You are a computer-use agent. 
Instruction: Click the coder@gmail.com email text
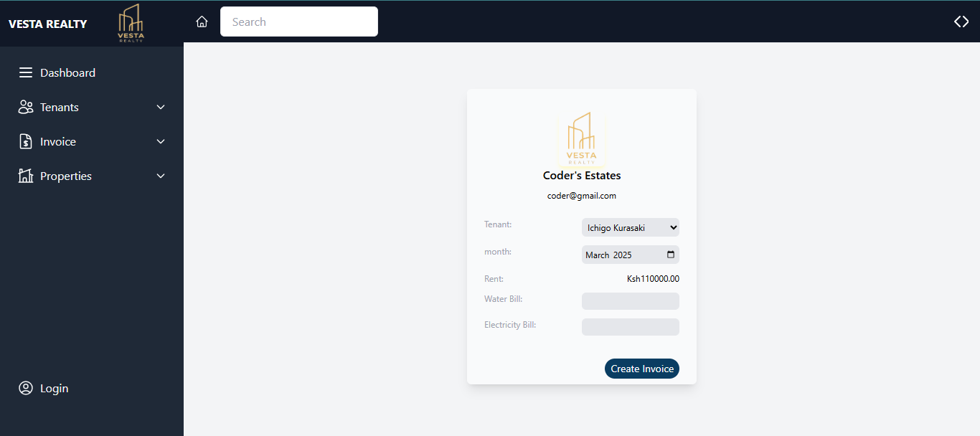click(581, 196)
